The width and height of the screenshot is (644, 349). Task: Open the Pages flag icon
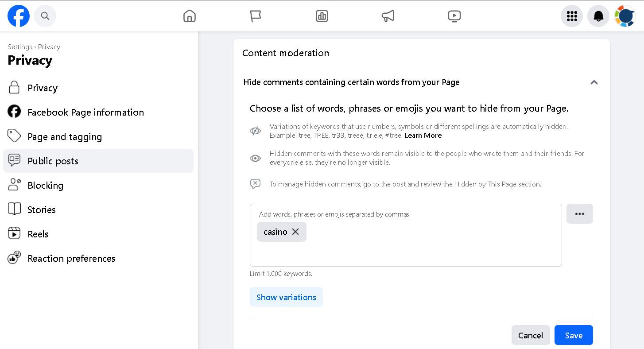coord(256,16)
